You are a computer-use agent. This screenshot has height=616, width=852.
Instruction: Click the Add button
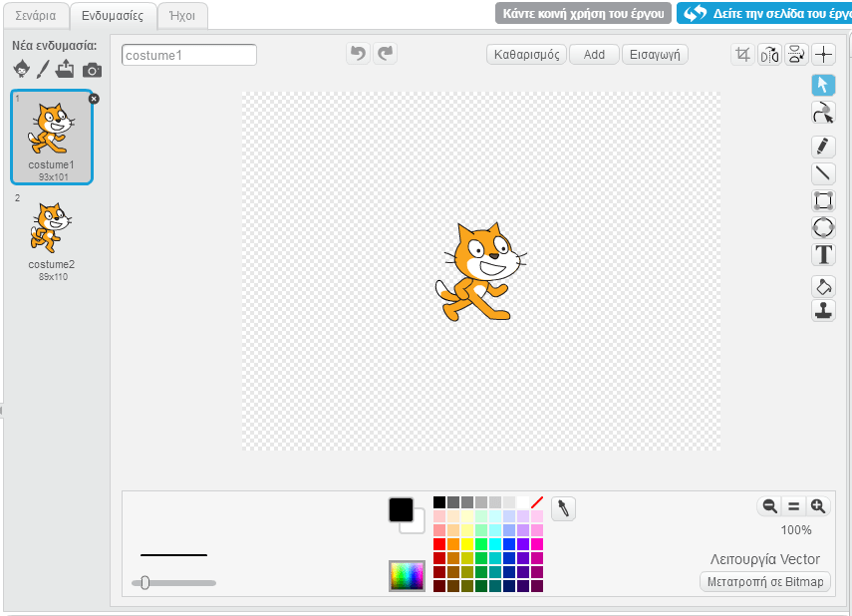coord(594,55)
